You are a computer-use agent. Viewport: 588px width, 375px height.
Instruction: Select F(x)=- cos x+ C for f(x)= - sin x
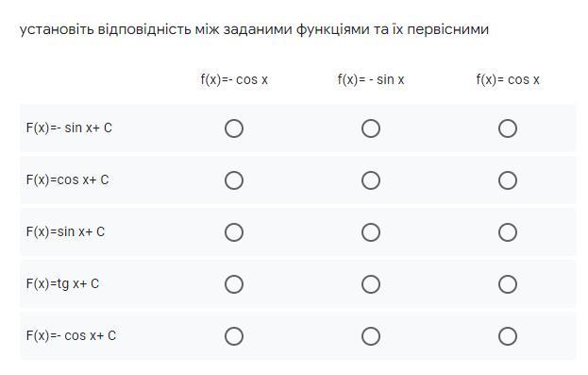[x=371, y=336]
